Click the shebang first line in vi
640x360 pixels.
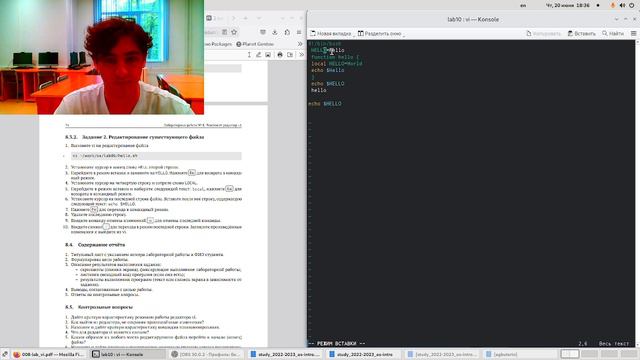[325, 44]
